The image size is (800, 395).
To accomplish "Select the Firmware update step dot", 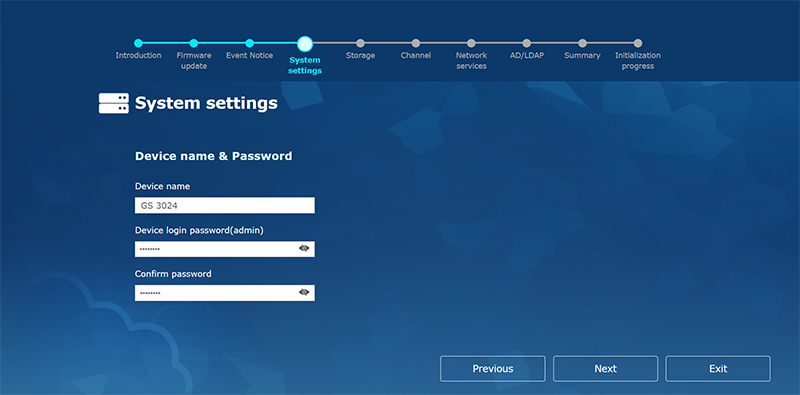I will pos(194,43).
